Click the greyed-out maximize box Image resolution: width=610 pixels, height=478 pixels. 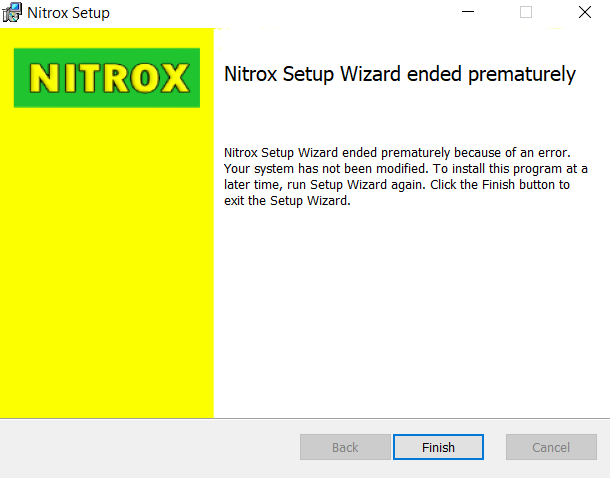tap(526, 12)
